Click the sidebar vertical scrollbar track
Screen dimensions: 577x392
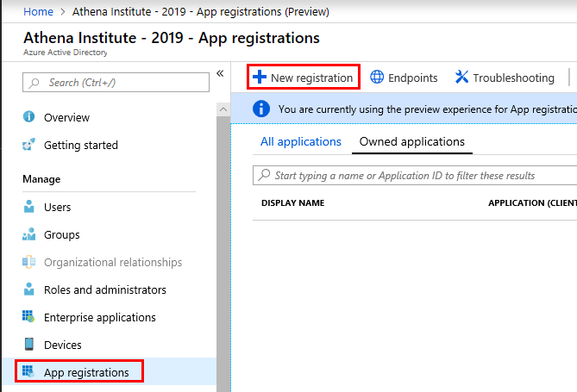223,254
